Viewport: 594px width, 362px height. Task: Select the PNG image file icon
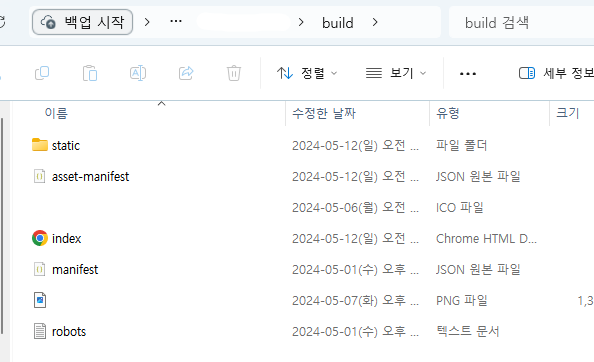(x=40, y=300)
